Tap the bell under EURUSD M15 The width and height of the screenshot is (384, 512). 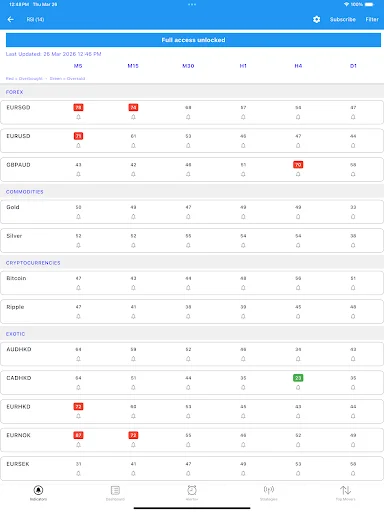tap(133, 146)
